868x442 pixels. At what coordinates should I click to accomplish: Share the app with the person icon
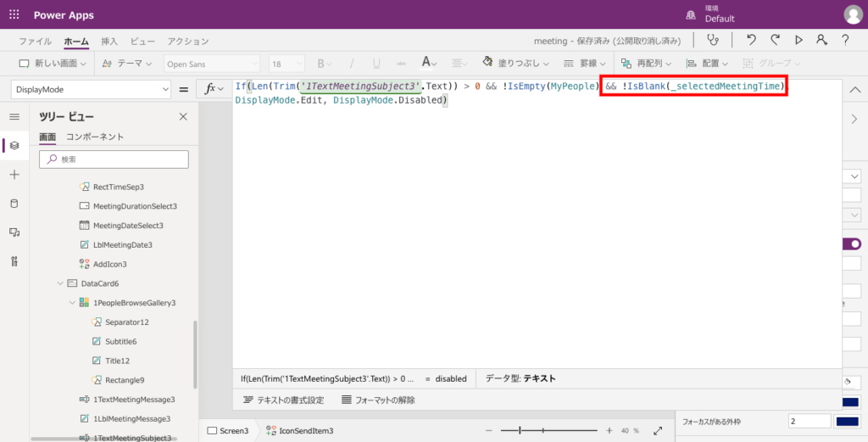(x=822, y=40)
